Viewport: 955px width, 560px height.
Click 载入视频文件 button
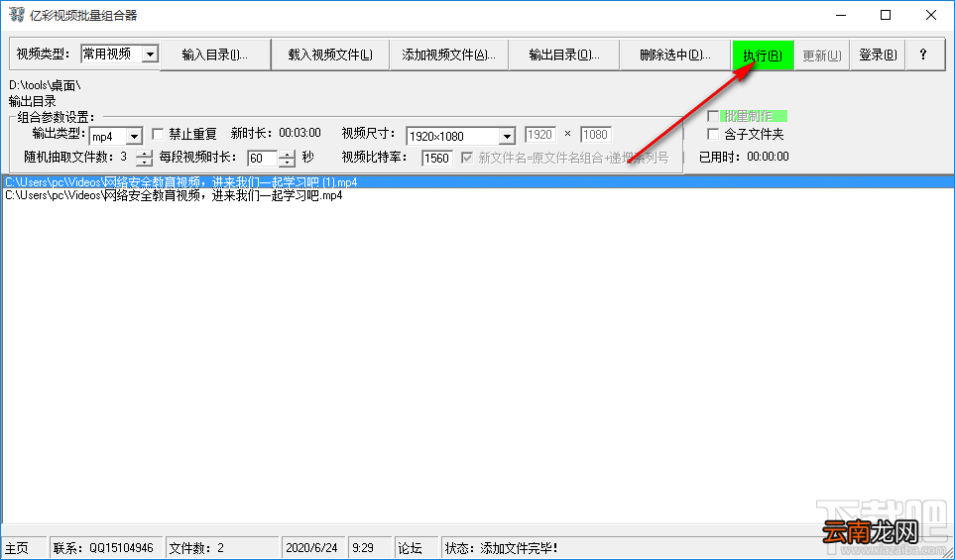point(330,55)
